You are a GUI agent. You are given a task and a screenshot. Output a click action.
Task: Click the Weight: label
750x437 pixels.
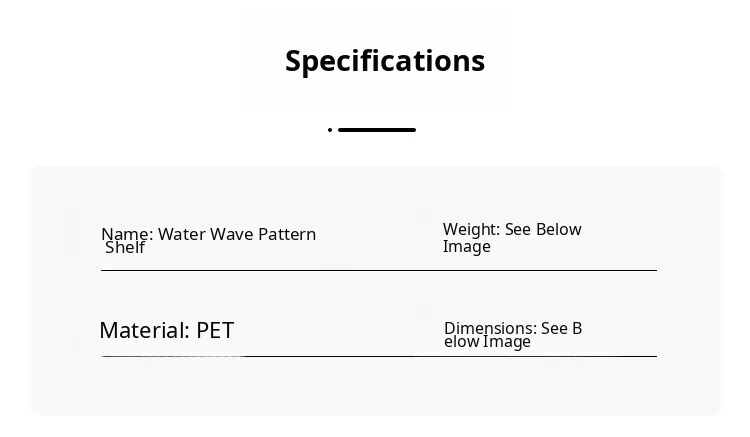click(471, 230)
